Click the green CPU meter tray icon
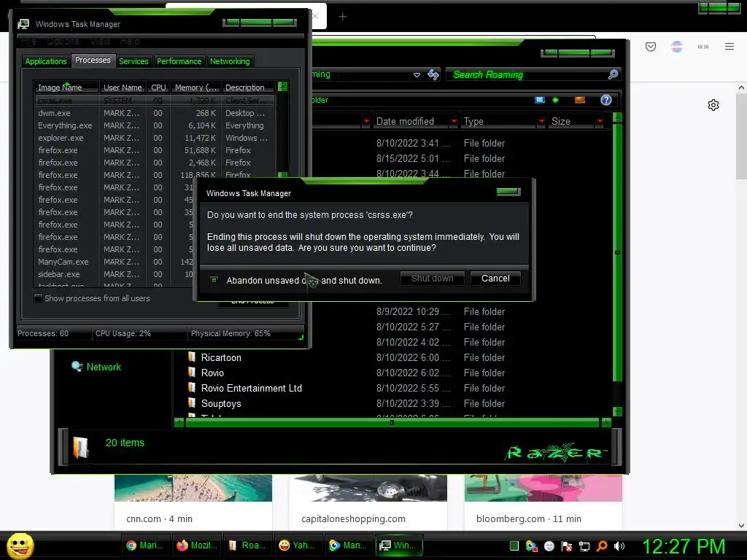Screen dimensions: 747x560 coord(514,546)
